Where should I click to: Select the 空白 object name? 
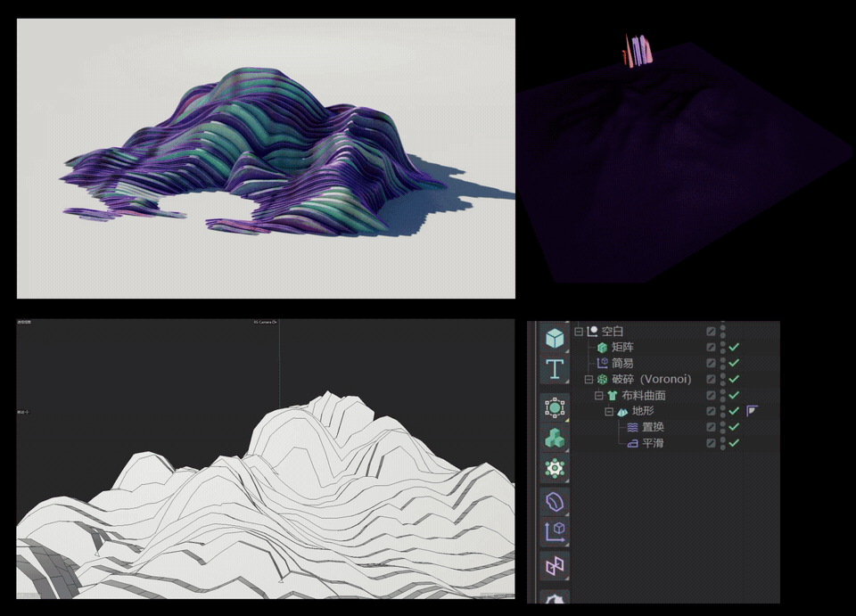[613, 332]
